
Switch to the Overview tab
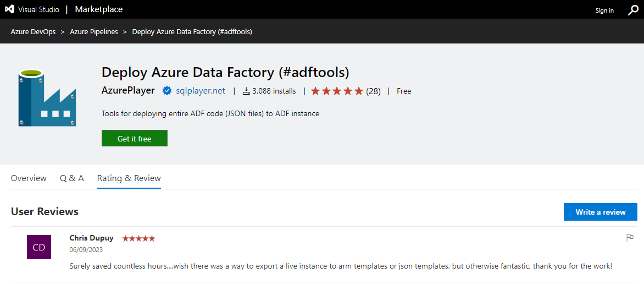(29, 178)
